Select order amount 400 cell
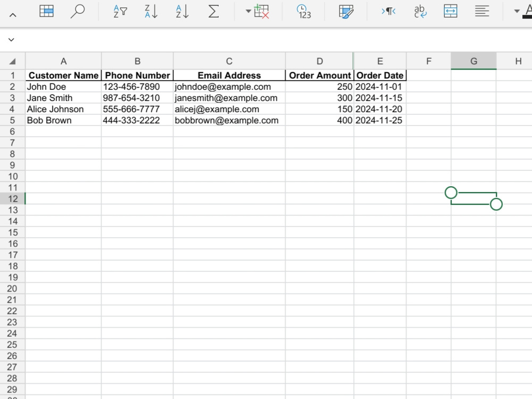Image resolution: width=532 pixels, height=399 pixels. 320,120
